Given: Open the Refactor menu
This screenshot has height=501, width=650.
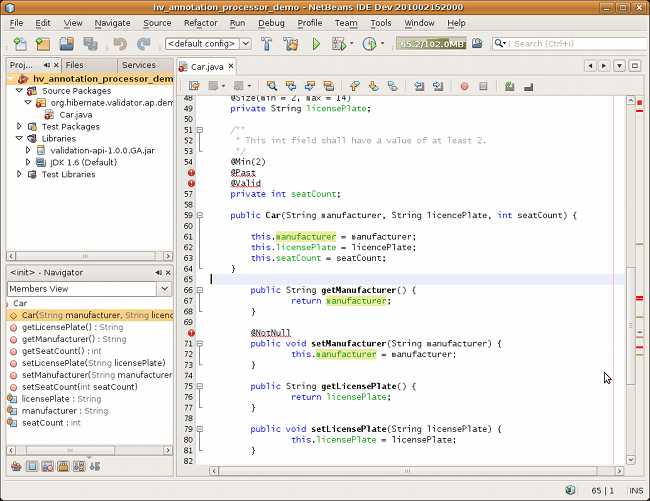Looking at the screenshot, I should pos(201,23).
